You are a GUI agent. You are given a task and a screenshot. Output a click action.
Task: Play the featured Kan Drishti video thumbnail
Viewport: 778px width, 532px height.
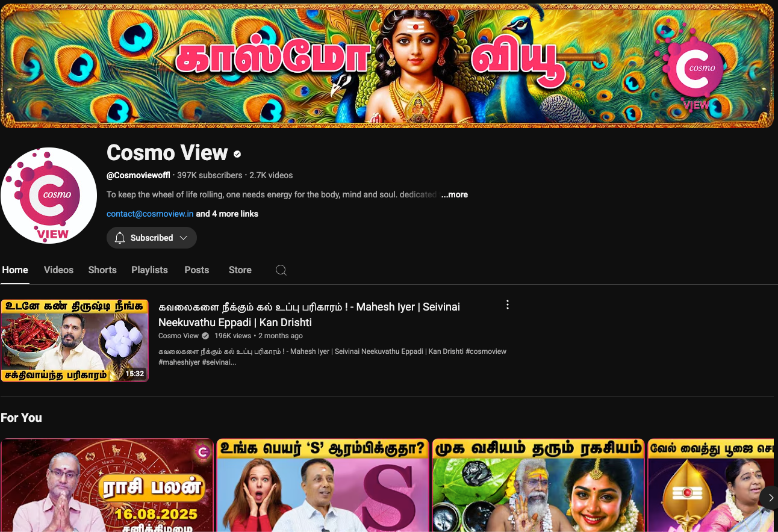[75, 341]
